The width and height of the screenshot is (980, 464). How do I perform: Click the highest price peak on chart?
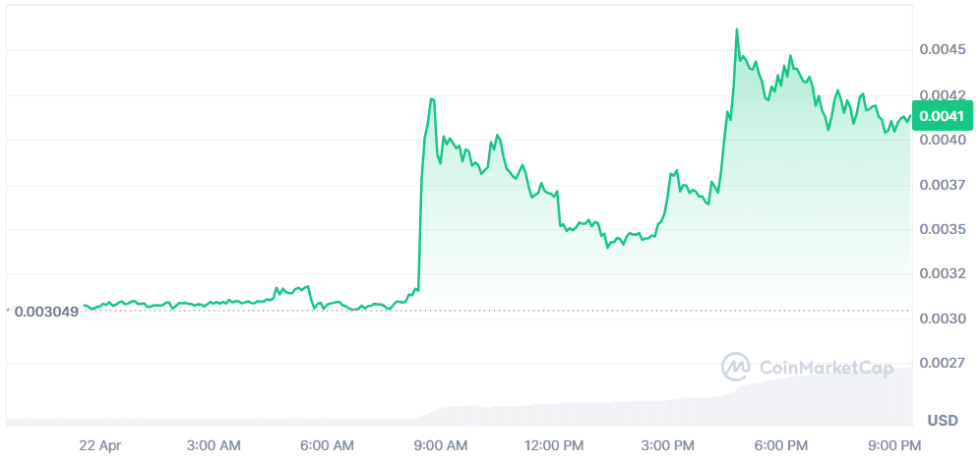tap(737, 29)
